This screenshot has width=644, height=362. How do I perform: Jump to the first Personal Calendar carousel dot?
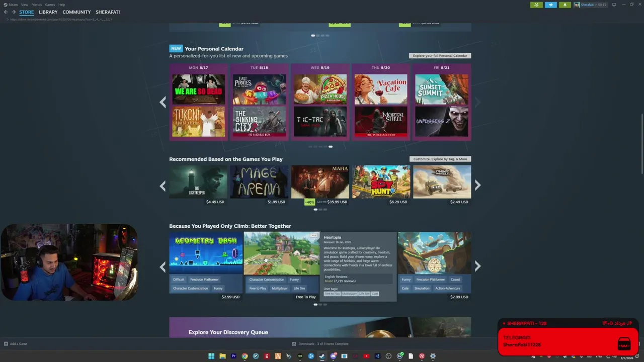coord(310,146)
